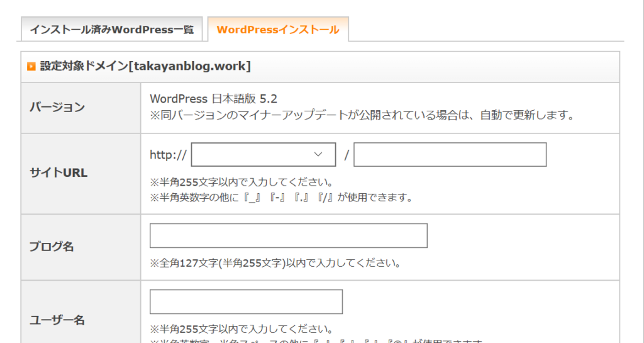This screenshot has width=644, height=343.
Task: Click the ユーザー名 input field
Action: 246,301
